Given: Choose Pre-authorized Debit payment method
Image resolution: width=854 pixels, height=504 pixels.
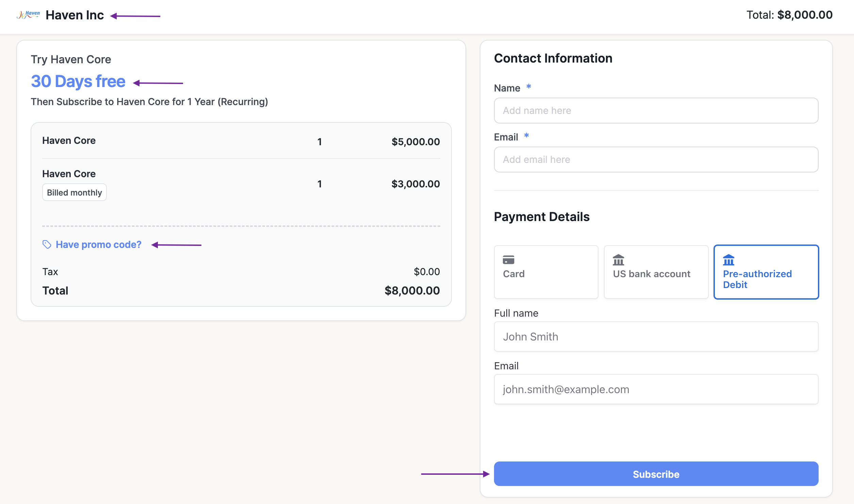Looking at the screenshot, I should pos(766,272).
